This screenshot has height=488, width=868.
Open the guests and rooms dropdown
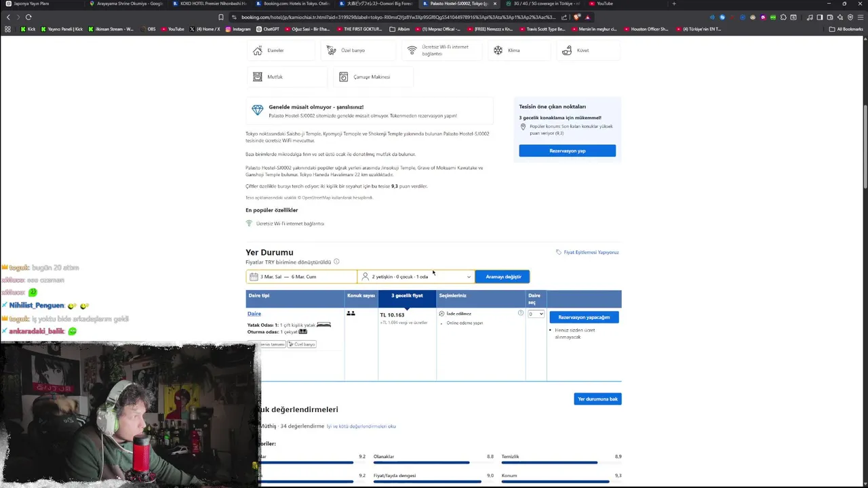coord(416,277)
